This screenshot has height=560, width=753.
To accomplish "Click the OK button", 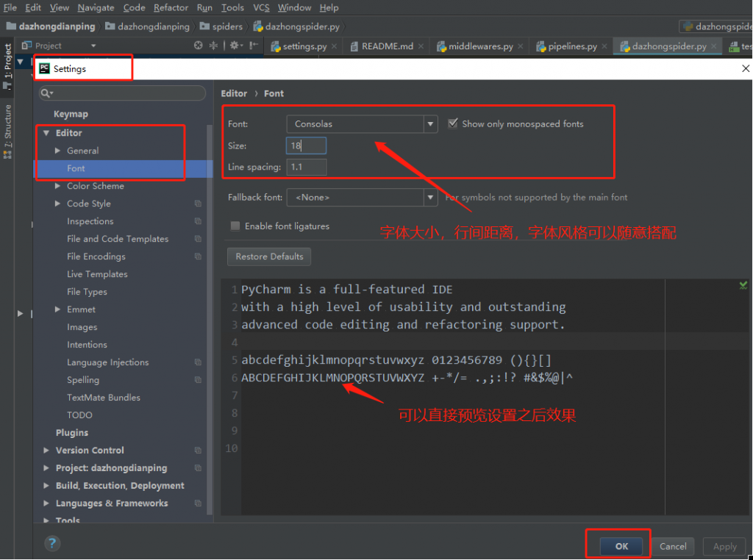I will click(621, 546).
